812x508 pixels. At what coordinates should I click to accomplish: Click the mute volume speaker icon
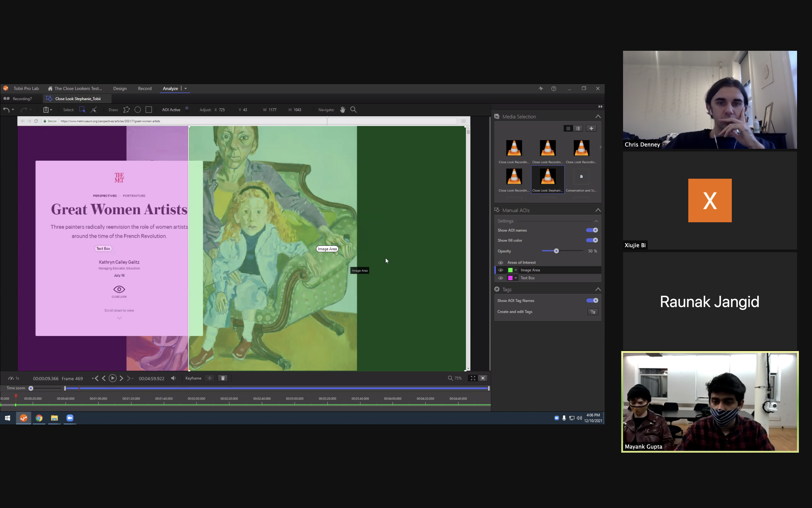tap(173, 378)
